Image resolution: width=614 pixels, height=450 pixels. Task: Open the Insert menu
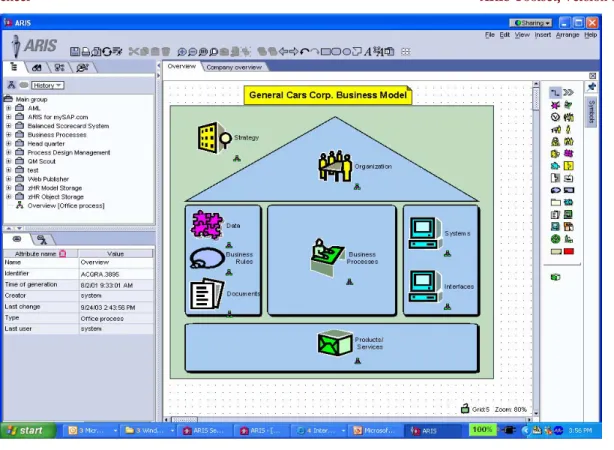543,35
